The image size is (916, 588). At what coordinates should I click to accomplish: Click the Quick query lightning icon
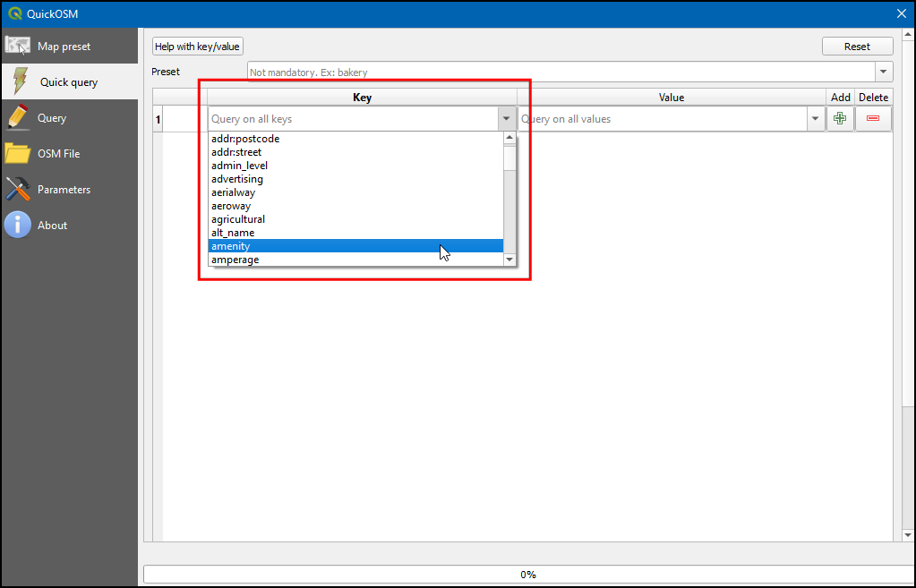pyautogui.click(x=19, y=81)
